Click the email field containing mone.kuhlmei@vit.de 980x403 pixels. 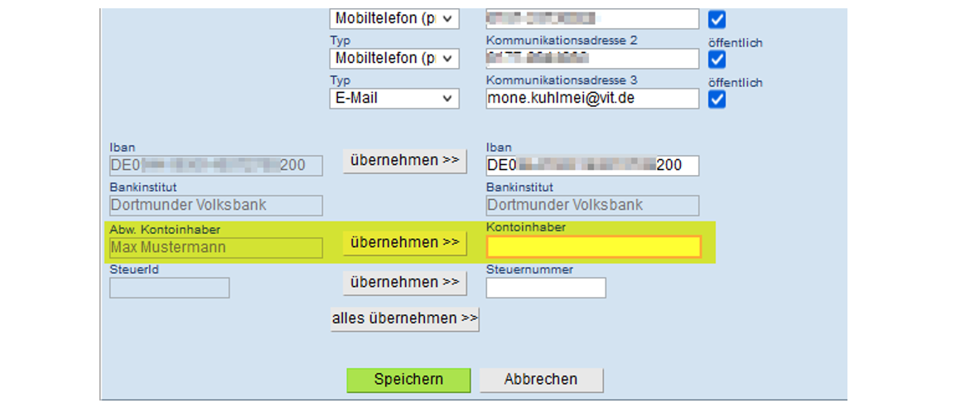(592, 99)
